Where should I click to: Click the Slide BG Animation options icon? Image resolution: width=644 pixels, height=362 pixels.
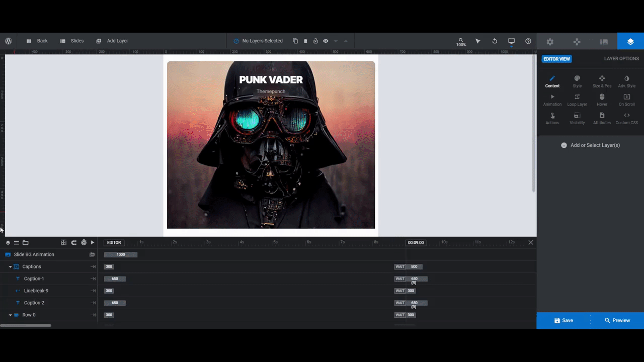92,254
